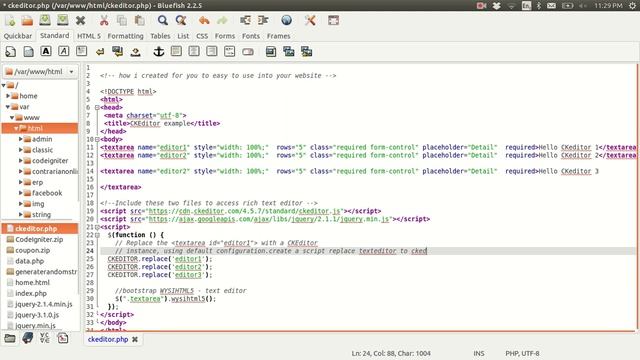Expand the admin folder arrow

[20, 139]
